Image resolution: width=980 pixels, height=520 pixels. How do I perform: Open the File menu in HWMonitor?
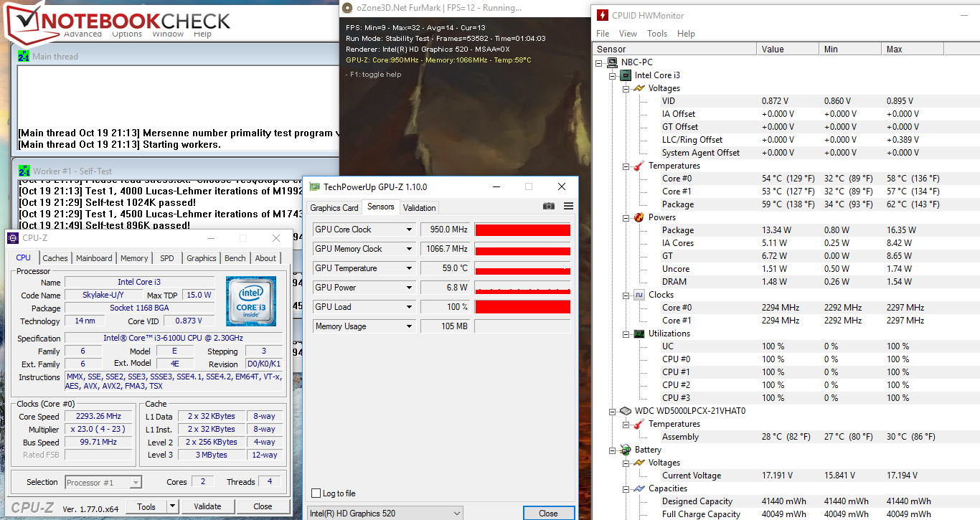(x=603, y=34)
